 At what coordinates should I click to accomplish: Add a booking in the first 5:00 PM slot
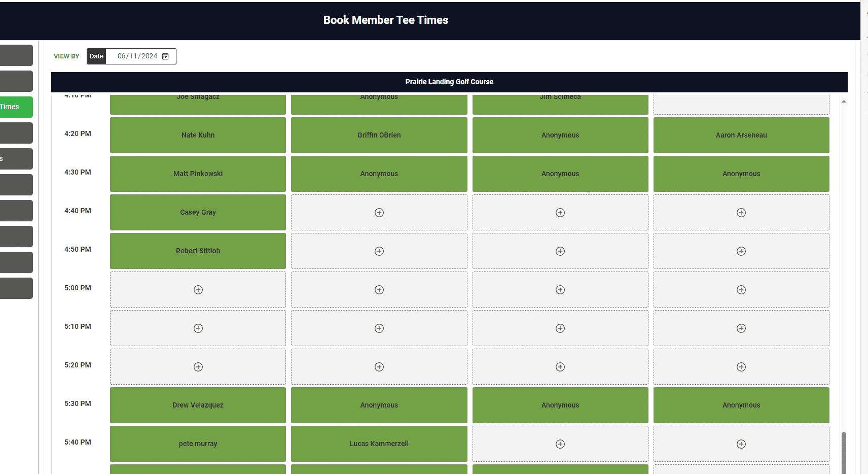[x=198, y=289]
